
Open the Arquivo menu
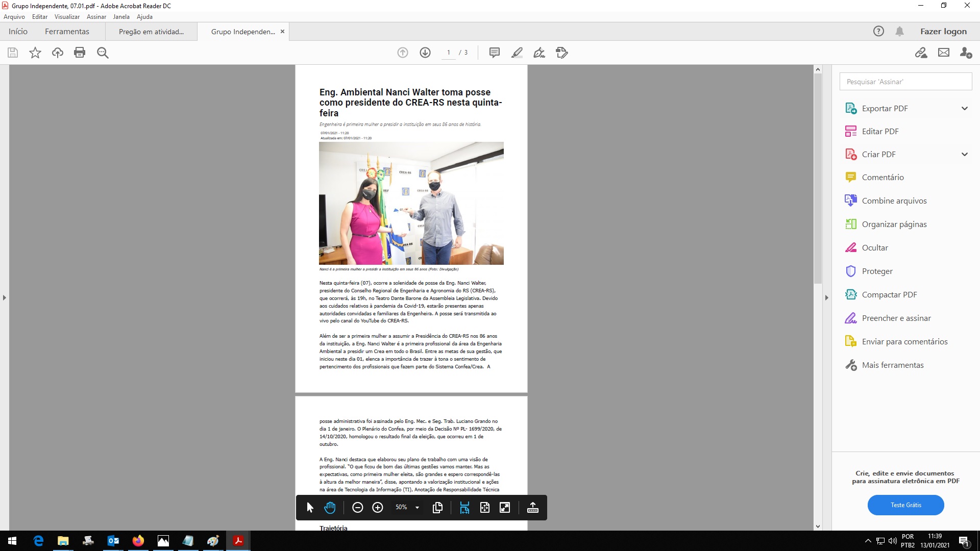tap(14, 17)
